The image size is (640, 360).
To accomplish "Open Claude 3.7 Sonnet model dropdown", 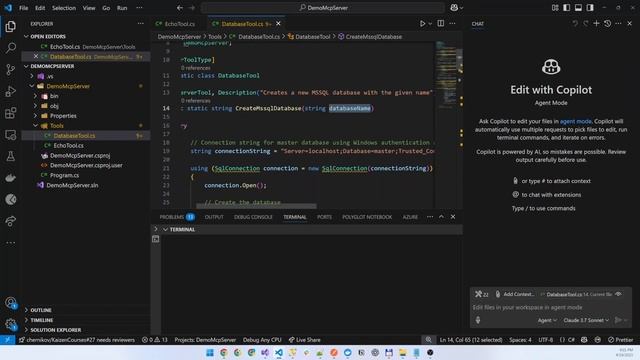I will click(586, 320).
